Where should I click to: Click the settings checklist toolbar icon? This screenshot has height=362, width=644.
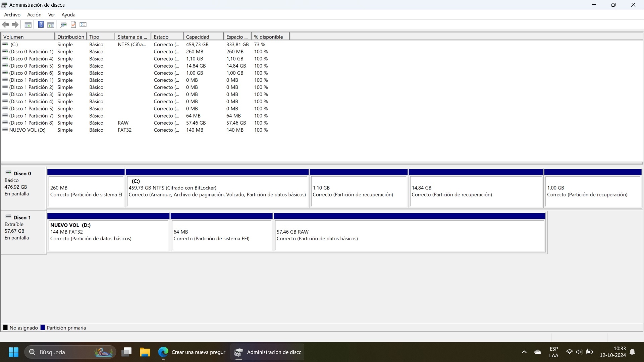coord(83,24)
